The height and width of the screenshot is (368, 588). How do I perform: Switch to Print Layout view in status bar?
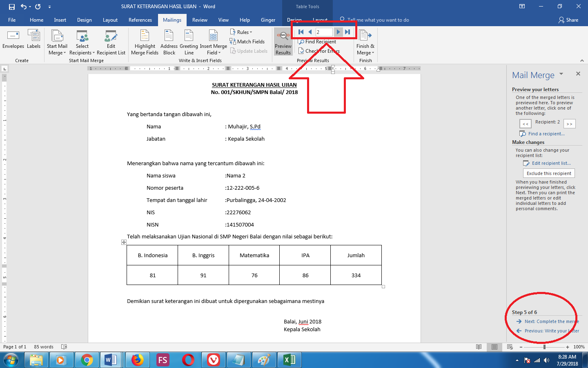point(494,347)
